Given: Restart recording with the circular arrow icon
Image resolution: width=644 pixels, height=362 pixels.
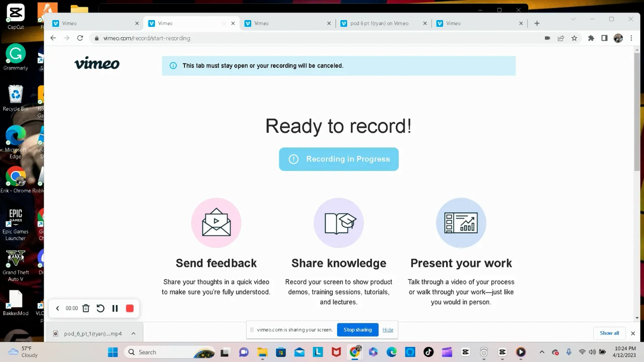Looking at the screenshot, I should tap(100, 308).
